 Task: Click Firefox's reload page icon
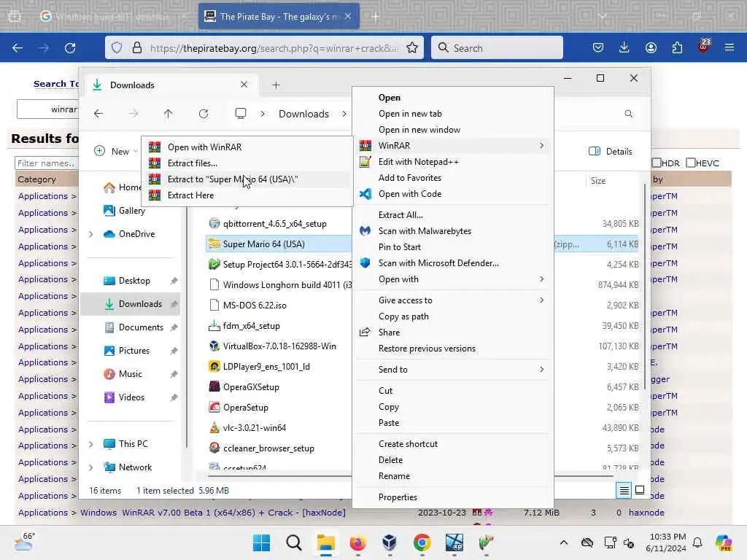click(x=70, y=47)
